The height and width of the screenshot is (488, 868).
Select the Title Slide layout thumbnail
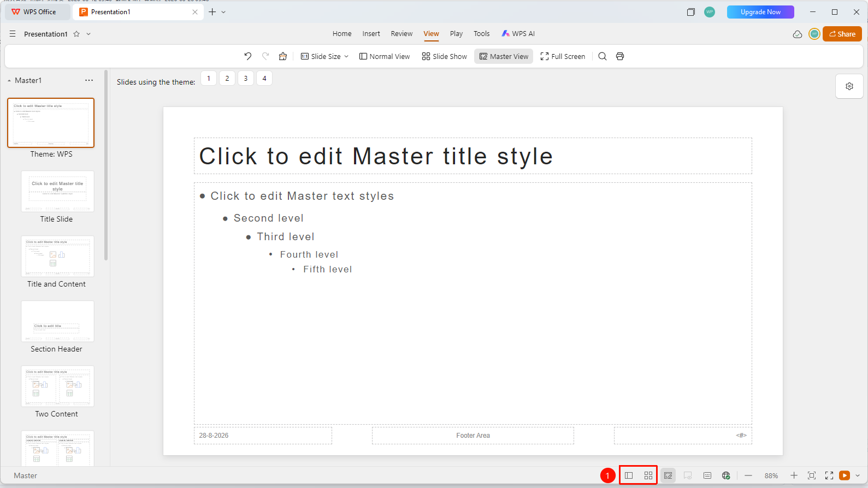(57, 191)
